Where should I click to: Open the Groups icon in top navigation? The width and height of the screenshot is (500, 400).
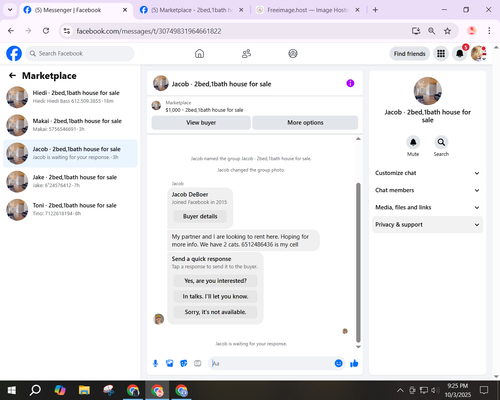pyautogui.click(x=293, y=53)
